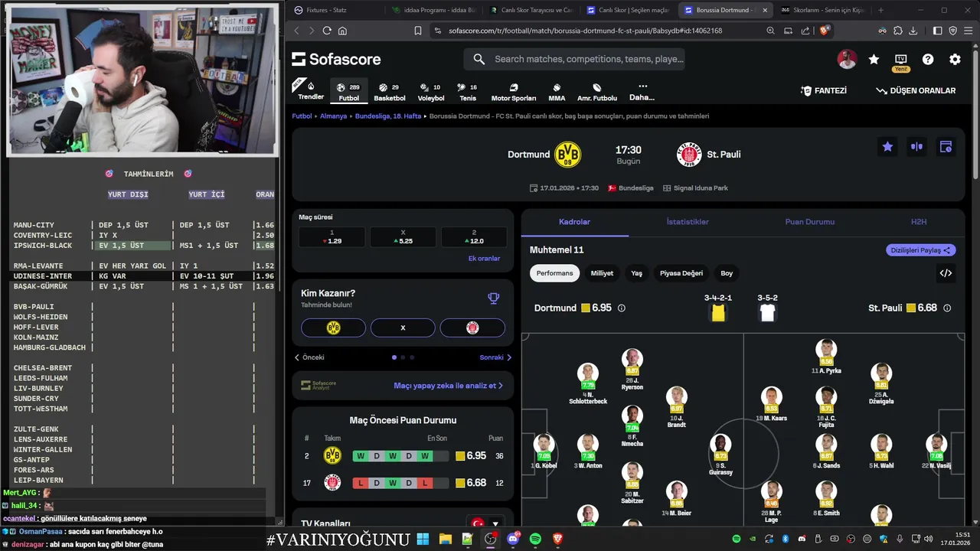Select the Performans filter chip
This screenshot has width=980, height=551.
[554, 273]
